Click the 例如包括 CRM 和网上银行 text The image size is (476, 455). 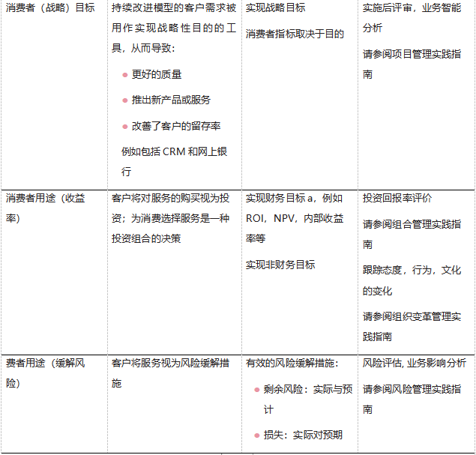click(x=174, y=161)
